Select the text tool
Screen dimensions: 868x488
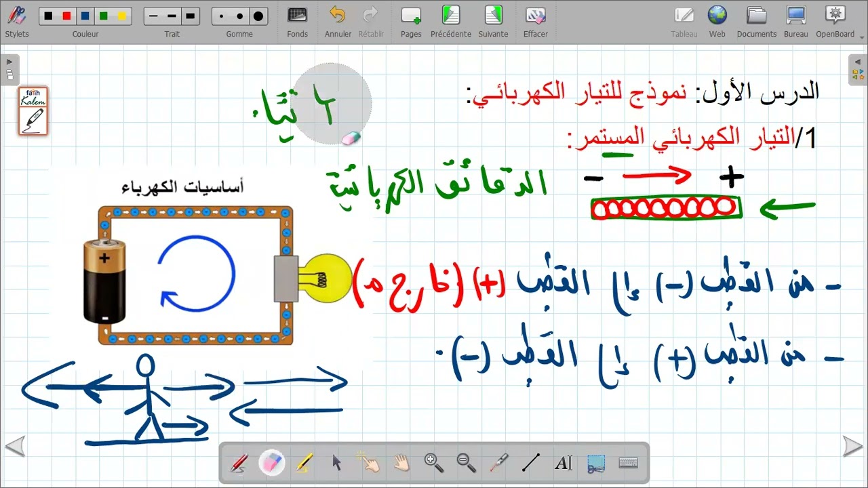tap(564, 463)
